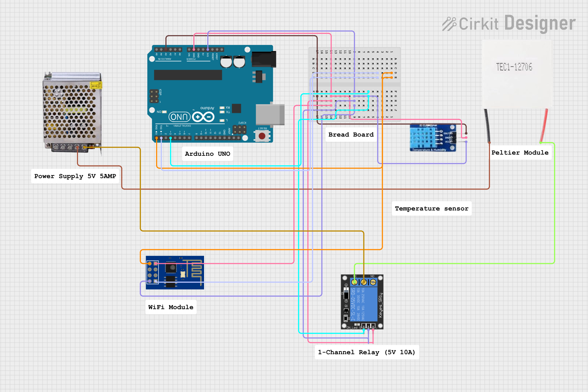This screenshot has height=392, width=588.
Task: Click the "Peltier Module" label
Action: (x=520, y=153)
